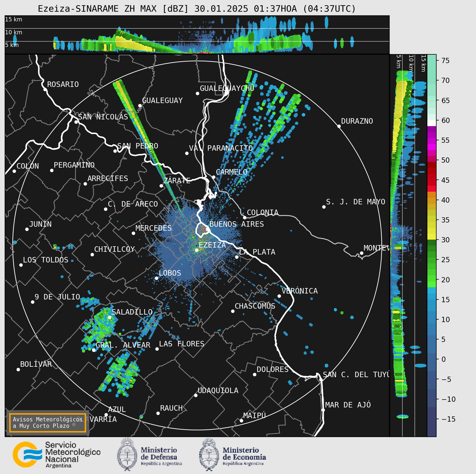
Task: Click the JUNÍN city label
Action: tap(40, 224)
